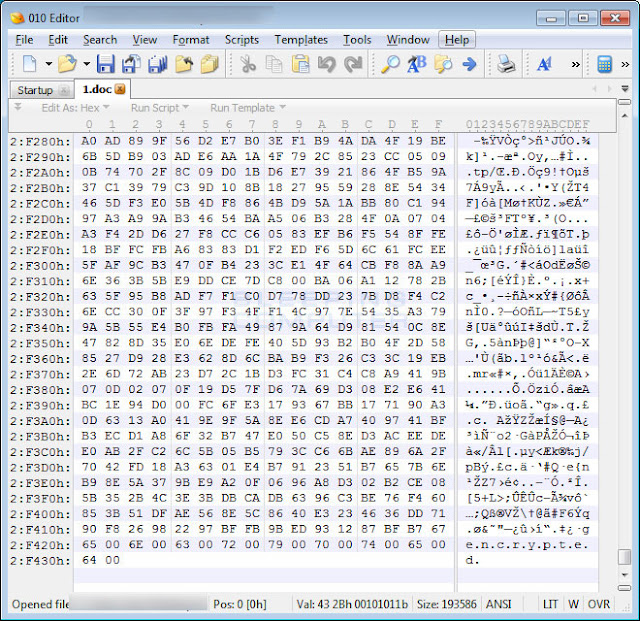
Task: Click hex byte 64 in row 2:F430h
Action: tap(89, 560)
